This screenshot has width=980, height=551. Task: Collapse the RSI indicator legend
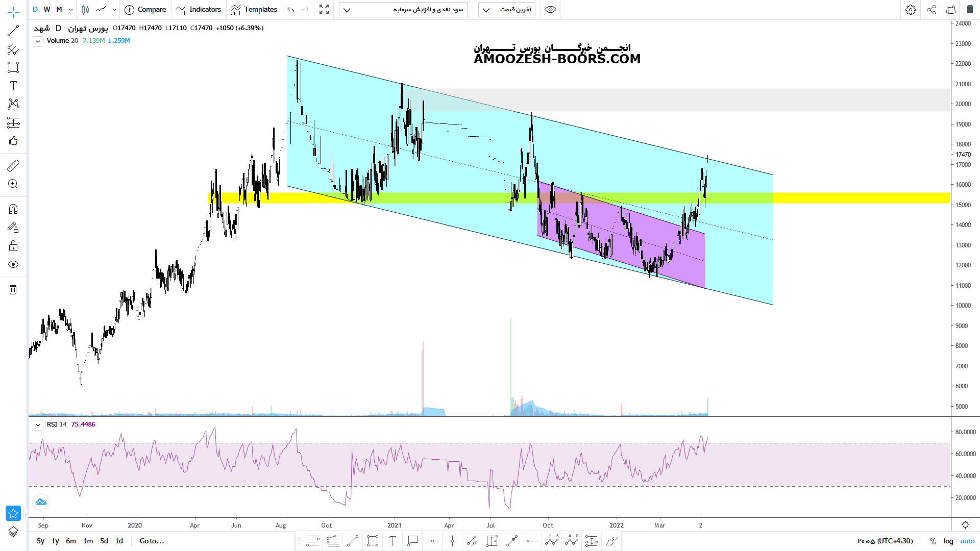(x=38, y=424)
